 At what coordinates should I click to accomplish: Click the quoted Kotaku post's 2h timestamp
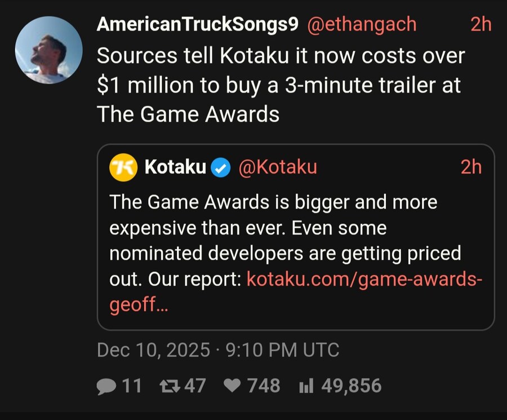(x=470, y=167)
